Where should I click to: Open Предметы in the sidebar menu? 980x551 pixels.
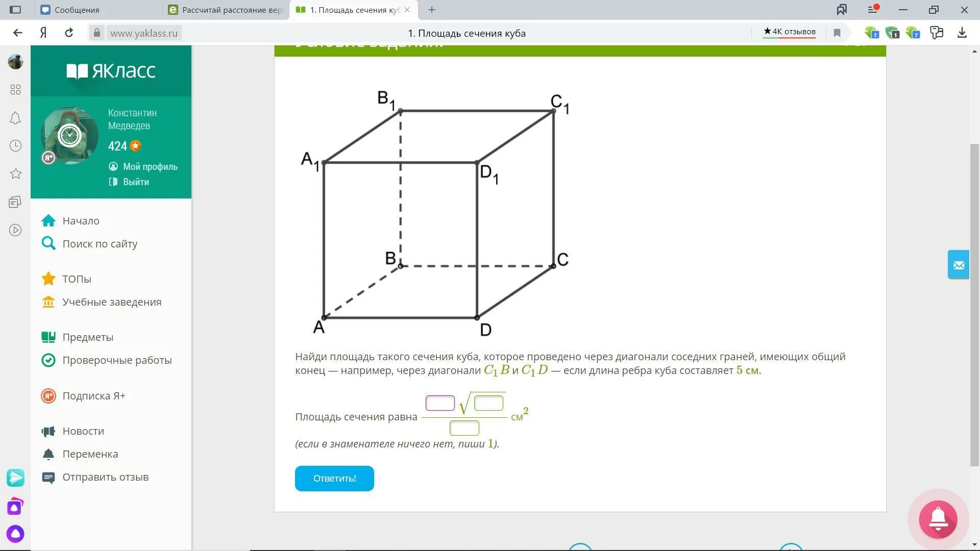pos(88,337)
